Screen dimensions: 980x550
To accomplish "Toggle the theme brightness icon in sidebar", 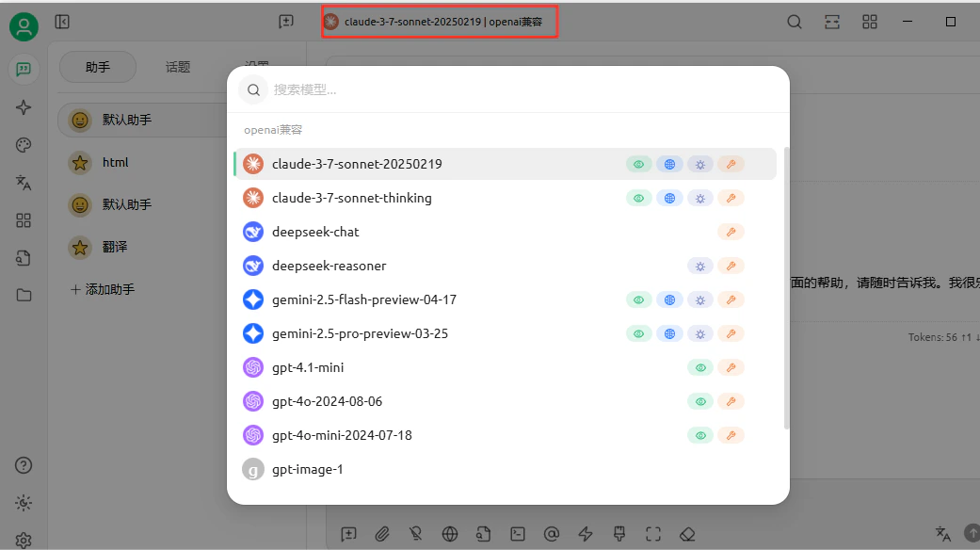I will tap(24, 503).
